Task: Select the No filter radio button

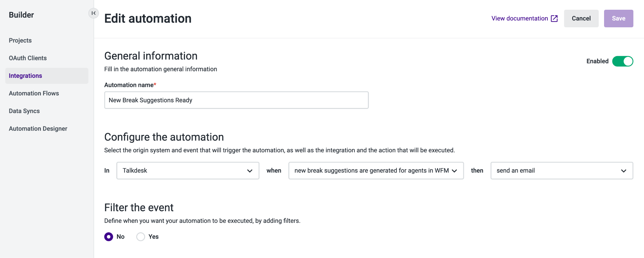Action: 109,237
